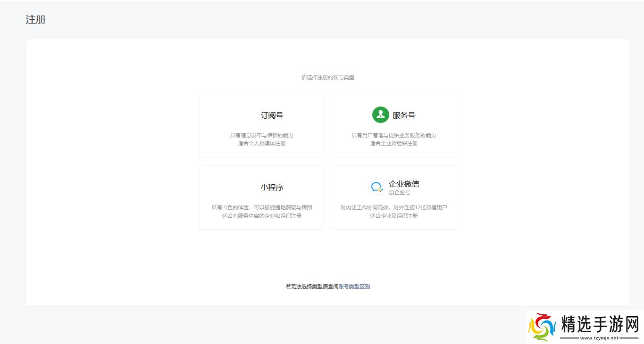Click the 原企业号 subtitle under 企业微信
The height and width of the screenshot is (344, 644).
tap(399, 192)
